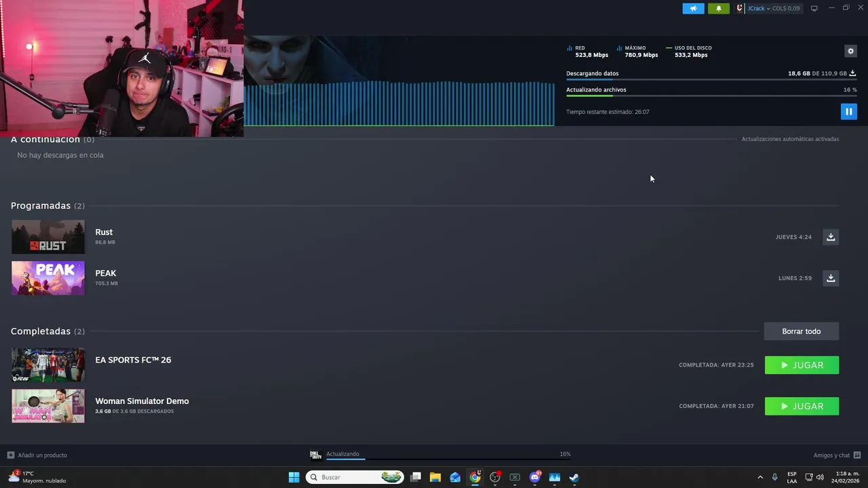Open Xbox app from the taskbar

[515, 477]
